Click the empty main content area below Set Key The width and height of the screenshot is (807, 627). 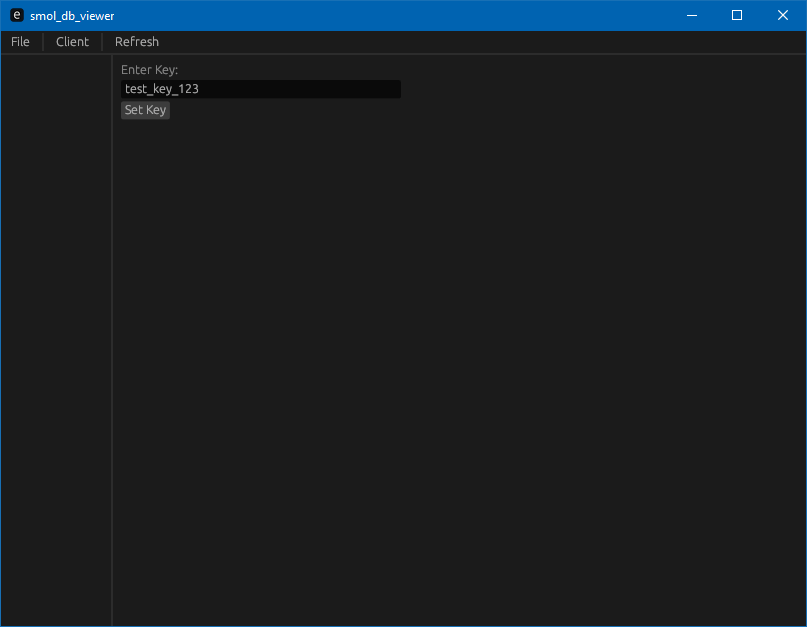(x=458, y=371)
